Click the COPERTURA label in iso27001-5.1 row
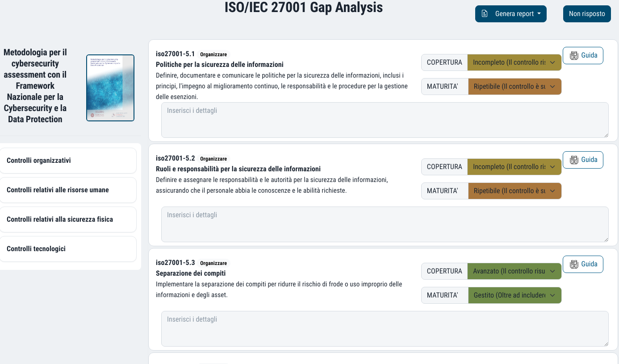619x364 pixels. 444,62
